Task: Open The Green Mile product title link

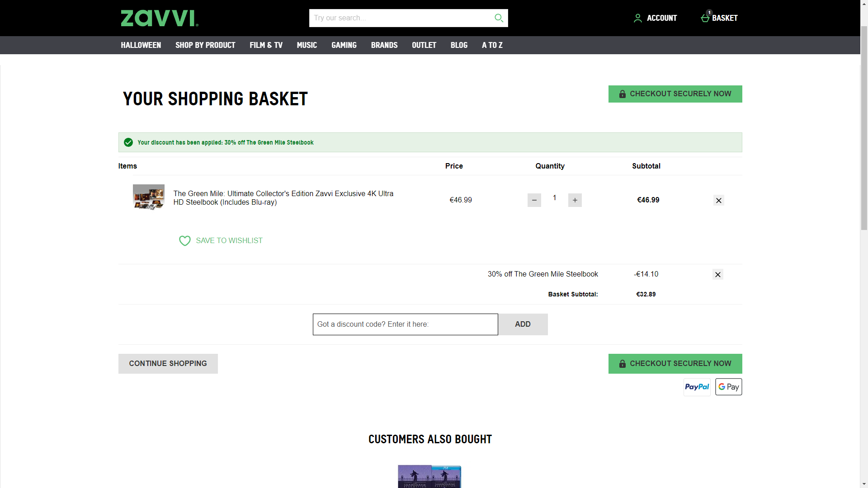Action: pyautogui.click(x=283, y=198)
